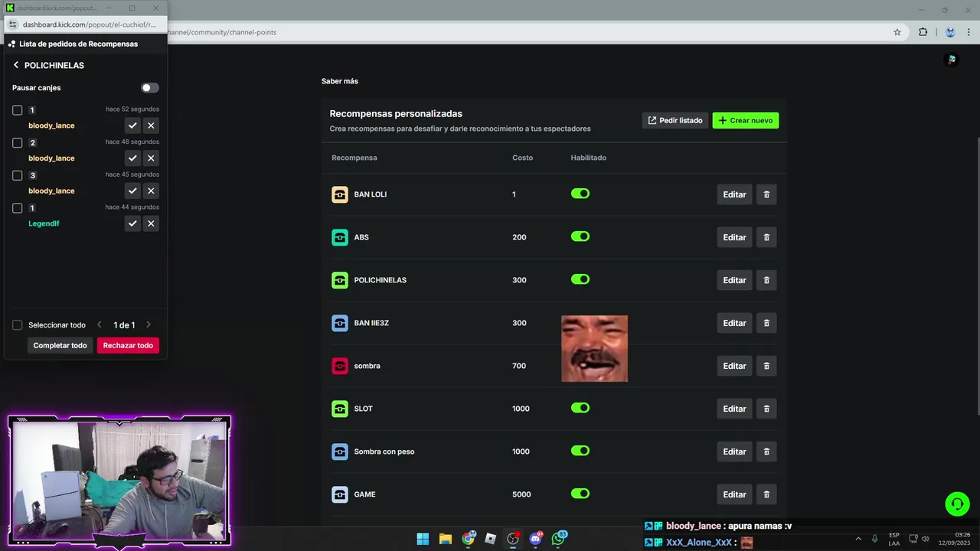The image size is (980, 551).
Task: Disable the GAME reward toggle
Action: [x=580, y=494]
